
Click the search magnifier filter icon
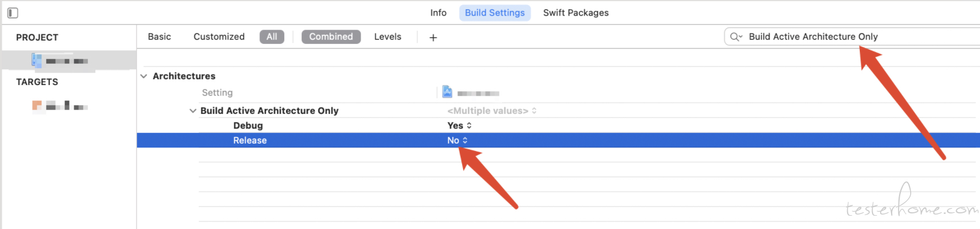coord(736,37)
